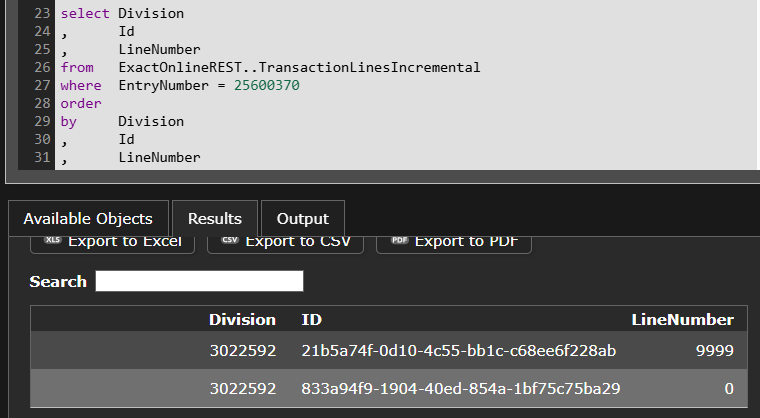Image resolution: width=760 pixels, height=418 pixels.
Task: Select the ID cell starting with 21b5a74f
Action: pyautogui.click(x=459, y=351)
